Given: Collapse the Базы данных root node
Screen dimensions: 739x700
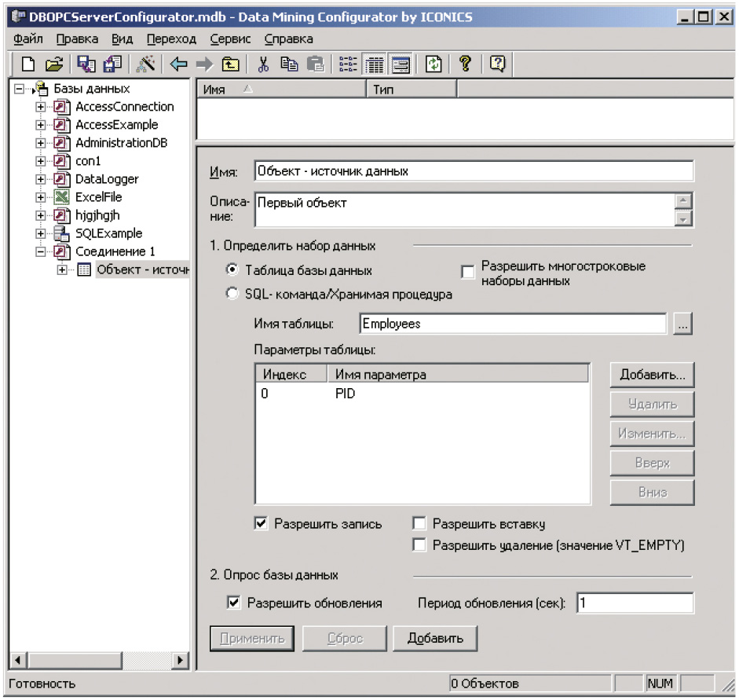Looking at the screenshot, I should [19, 89].
